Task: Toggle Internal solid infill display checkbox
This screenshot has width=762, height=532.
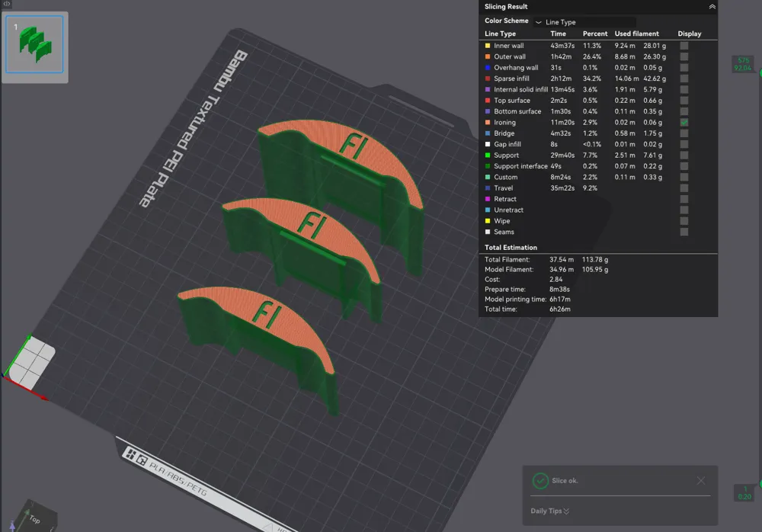Action: 684,89
